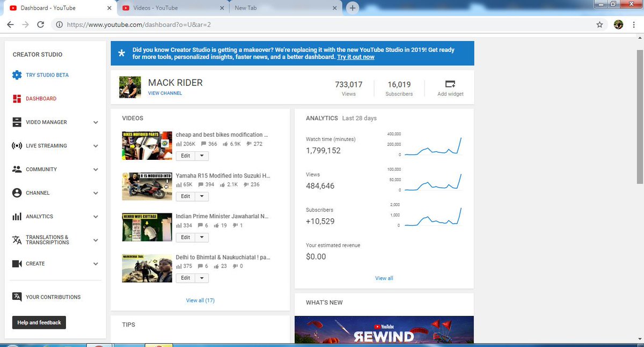
Task: Click Edit for Yamaha R15 Modified video
Action: [185, 196]
